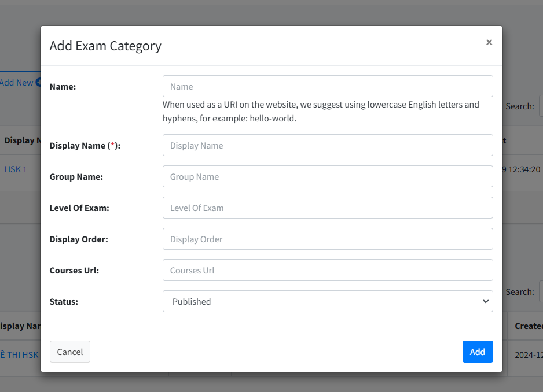Screen dimensions: 543x392
Task: Click into the Group Name field
Action: coord(328,176)
